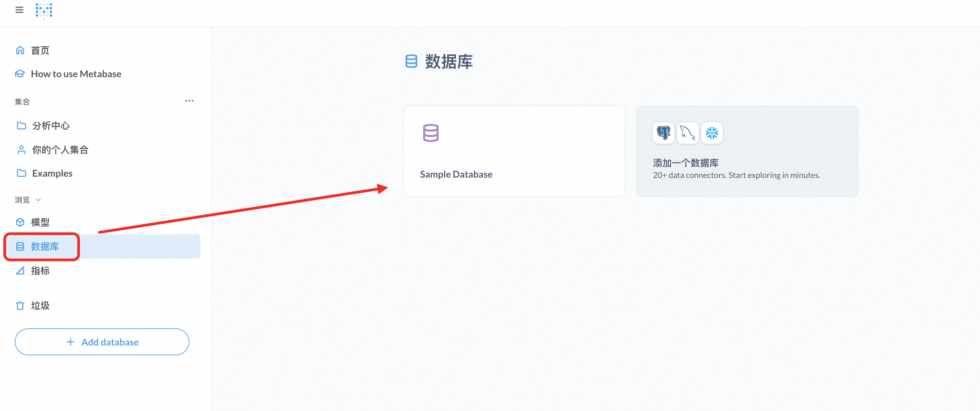Click the PostgreSQL elephant icon
Image resolution: width=980 pixels, height=411 pixels.
(663, 133)
